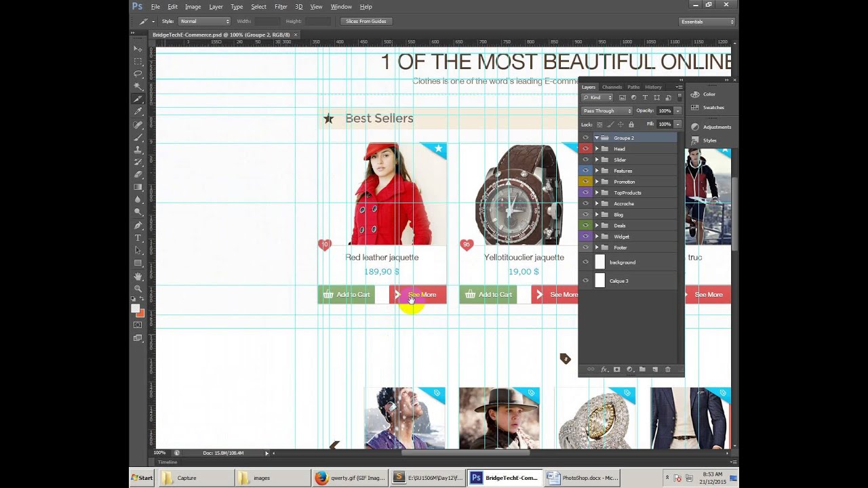Click the Slices From Guides button
868x488 pixels.
click(366, 21)
